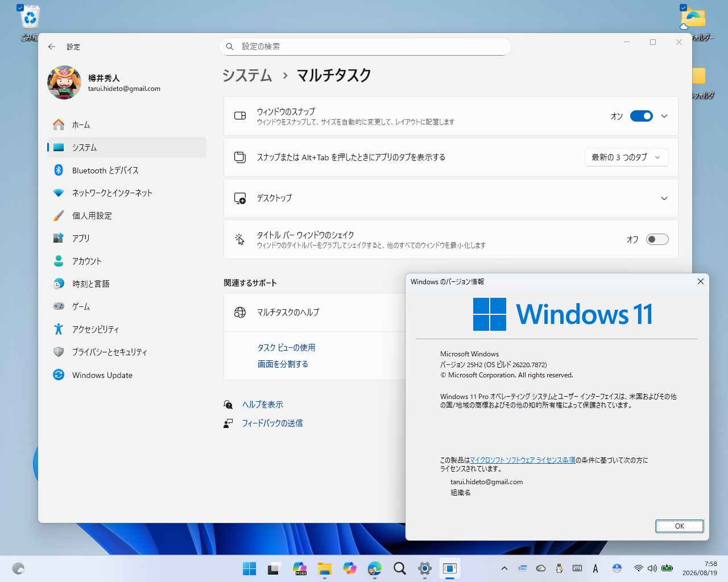Image resolution: width=728 pixels, height=582 pixels.
Task: Open the Start menu from taskbar
Action: (x=249, y=568)
